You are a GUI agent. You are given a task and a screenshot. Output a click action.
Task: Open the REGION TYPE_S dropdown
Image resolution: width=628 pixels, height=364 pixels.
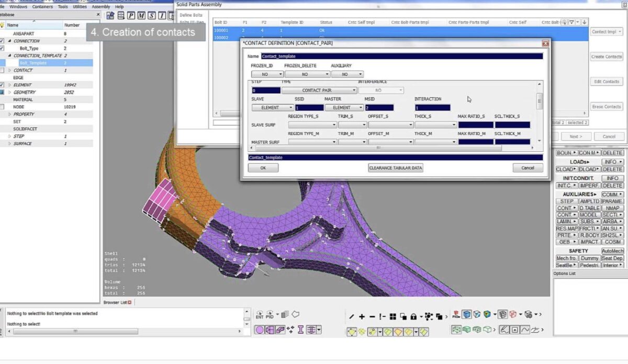312,125
